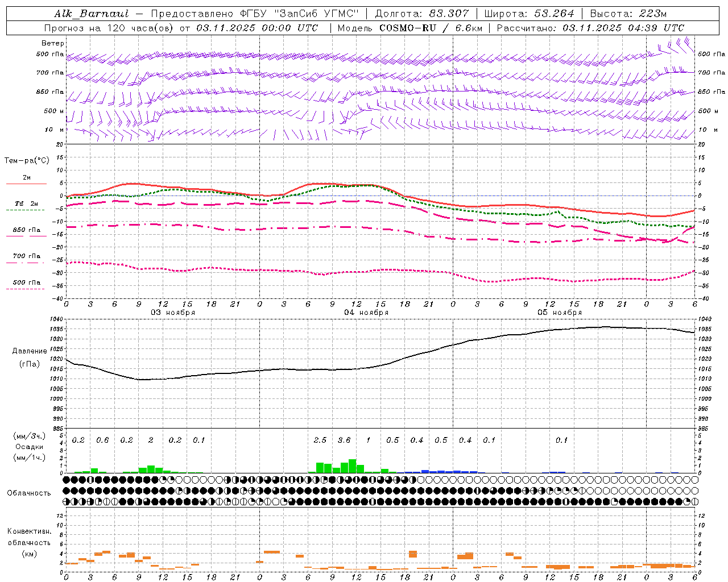Click the '10 м' wind level label on left
The width and height of the screenshot is (728, 582).
click(x=55, y=130)
